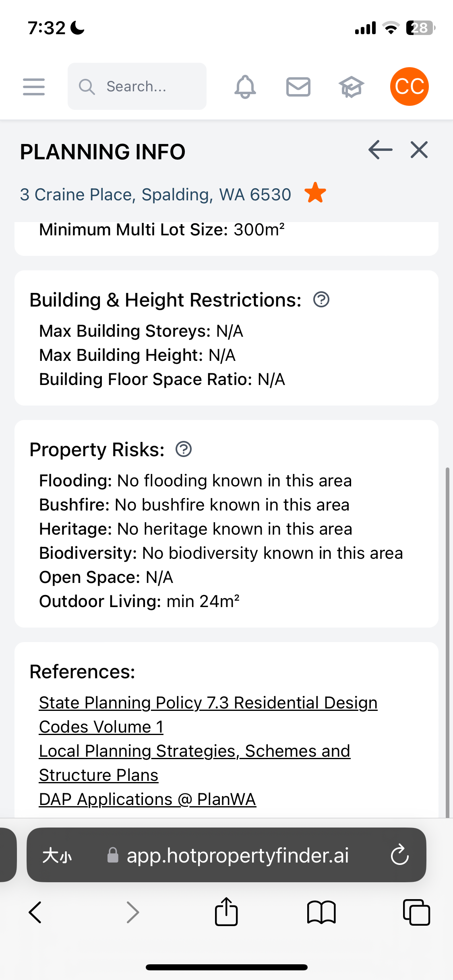Image resolution: width=453 pixels, height=980 pixels.
Task: Open Safari text size options
Action: tap(57, 855)
